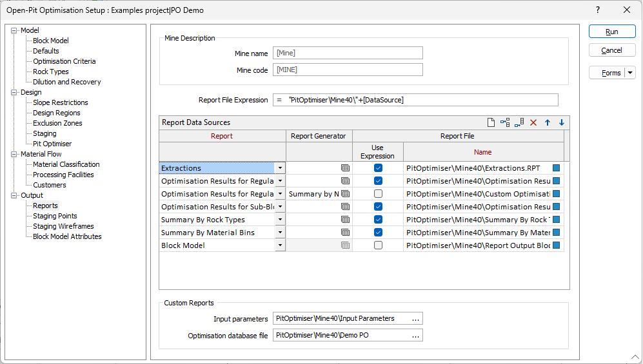This screenshot has width=643, height=364.
Task: Click the Run button
Action: [x=612, y=32]
